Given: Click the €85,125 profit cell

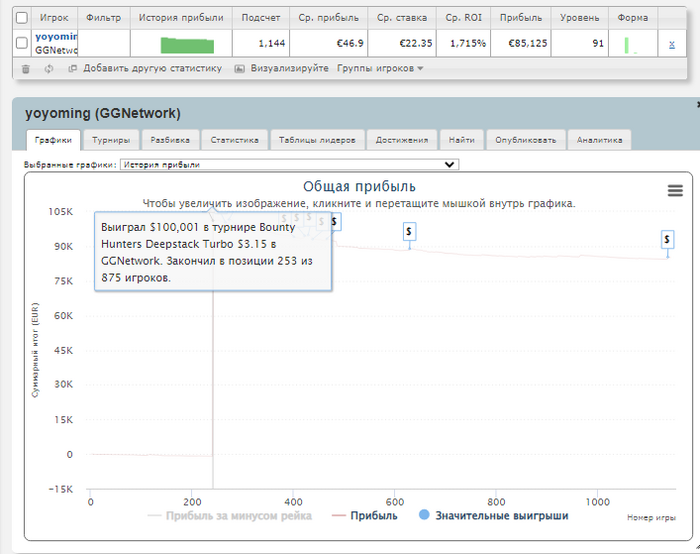Looking at the screenshot, I should pyautogui.click(x=521, y=43).
